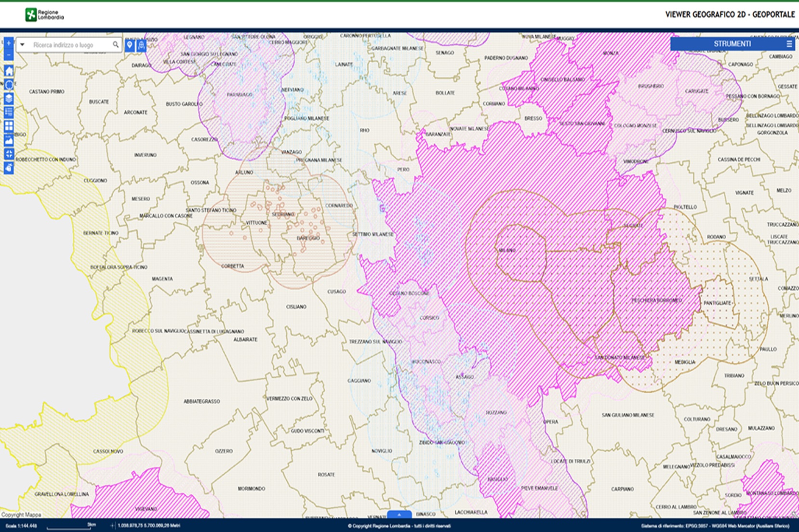Viewport: 799px width, 532px height.
Task: Open the search category dropdown arrow
Action: point(22,44)
